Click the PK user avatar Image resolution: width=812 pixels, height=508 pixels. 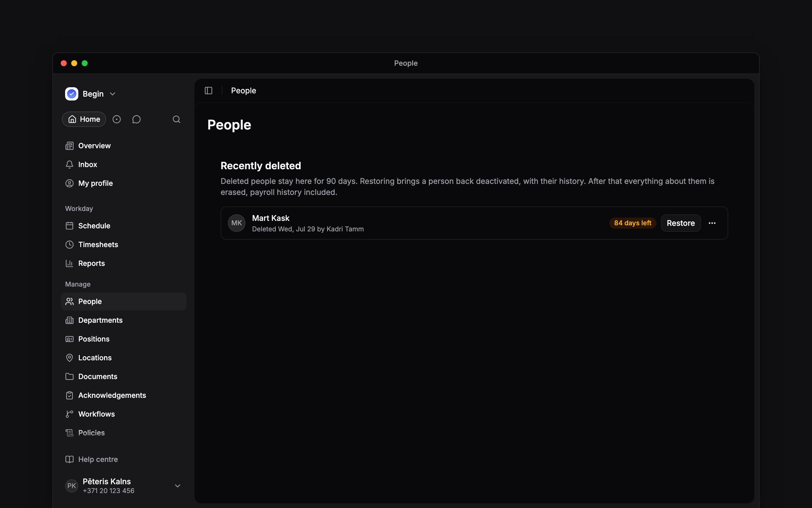pos(71,486)
